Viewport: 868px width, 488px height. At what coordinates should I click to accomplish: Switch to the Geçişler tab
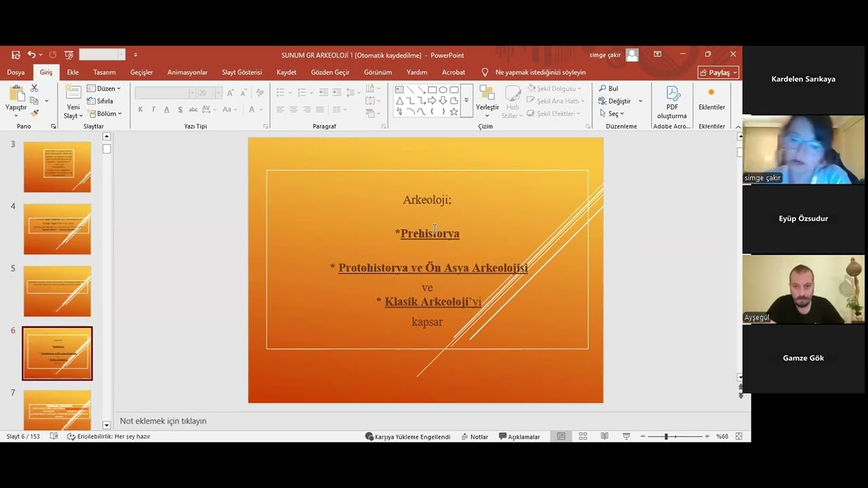click(142, 73)
